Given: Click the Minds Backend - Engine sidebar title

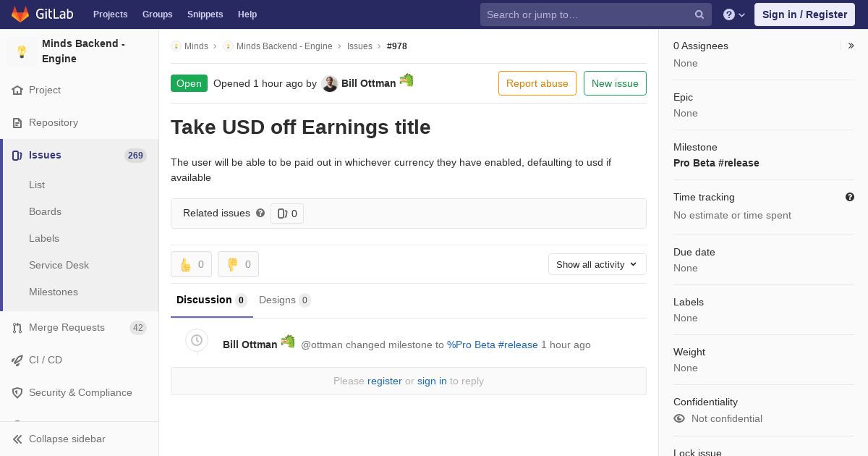Looking at the screenshot, I should 83,51.
